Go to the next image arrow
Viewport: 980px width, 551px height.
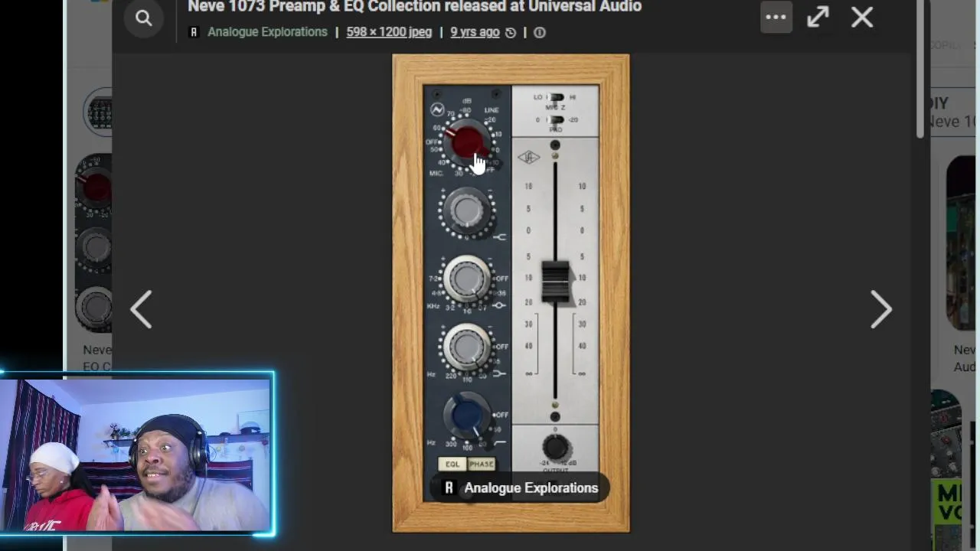[x=880, y=309]
